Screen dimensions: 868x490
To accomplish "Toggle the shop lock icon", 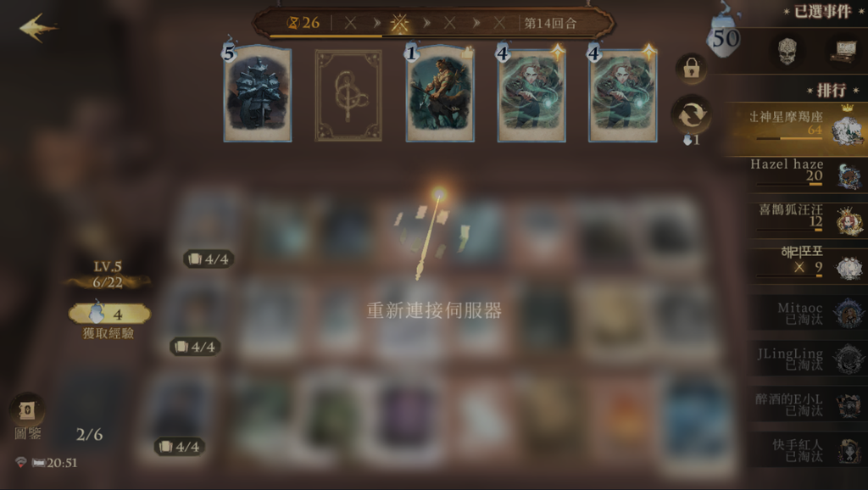I will coord(691,69).
